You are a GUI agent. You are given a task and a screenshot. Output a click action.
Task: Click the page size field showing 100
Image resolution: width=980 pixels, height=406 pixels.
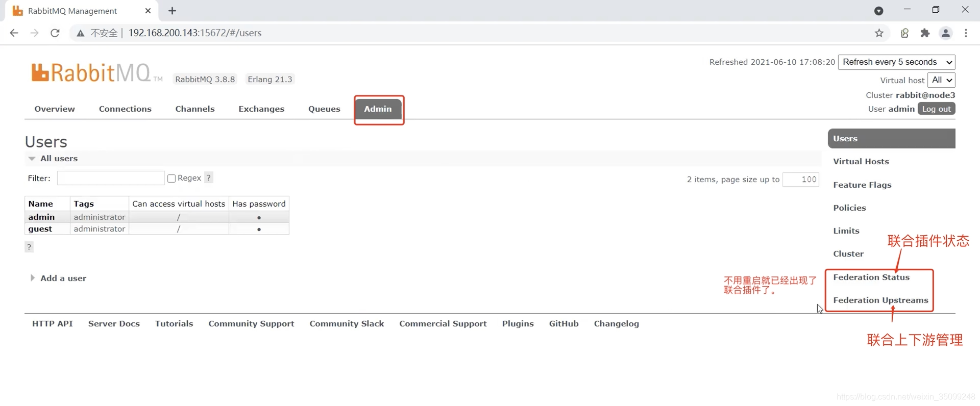tap(800, 180)
